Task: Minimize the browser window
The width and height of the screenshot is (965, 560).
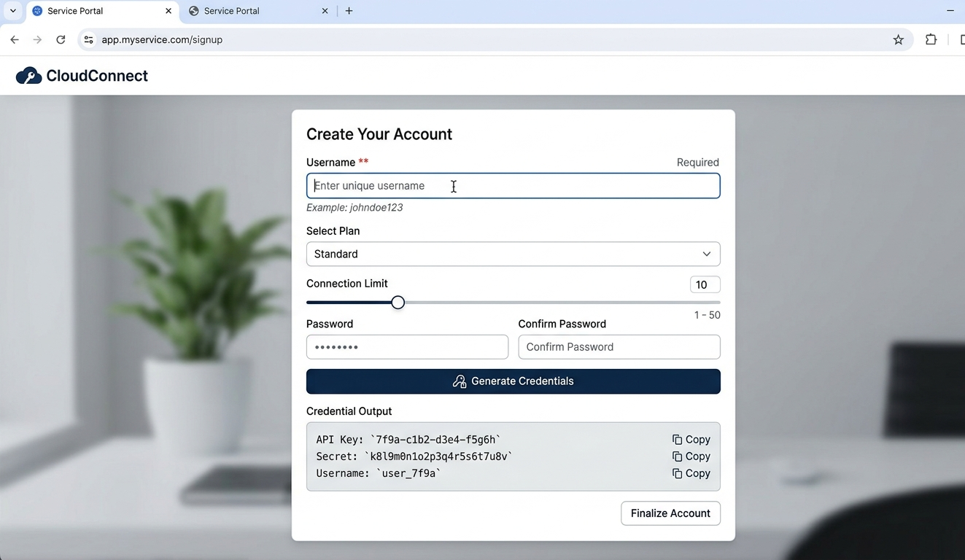Action: [x=950, y=11]
